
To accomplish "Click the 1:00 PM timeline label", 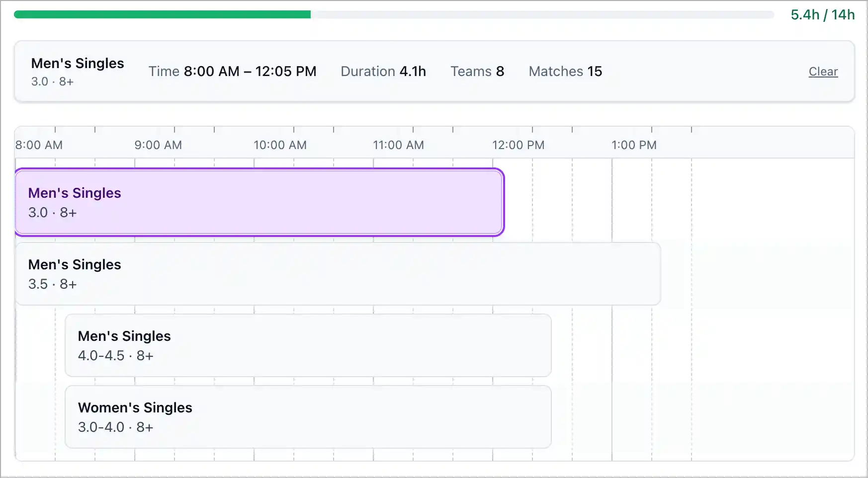I will 634,145.
